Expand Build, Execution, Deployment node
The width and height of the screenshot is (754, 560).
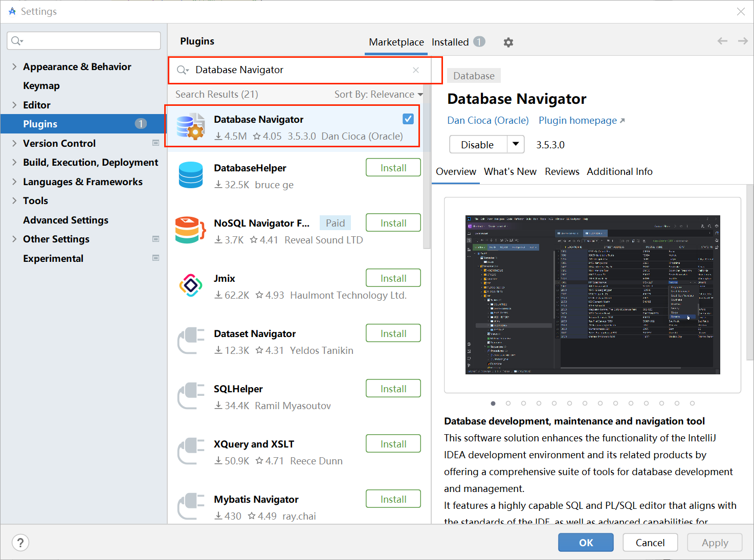(14, 162)
